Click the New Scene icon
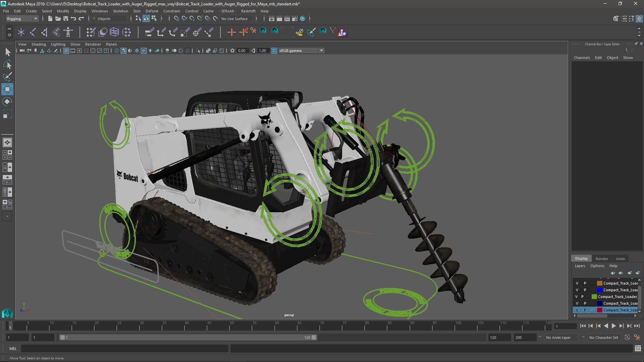 coord(50,19)
